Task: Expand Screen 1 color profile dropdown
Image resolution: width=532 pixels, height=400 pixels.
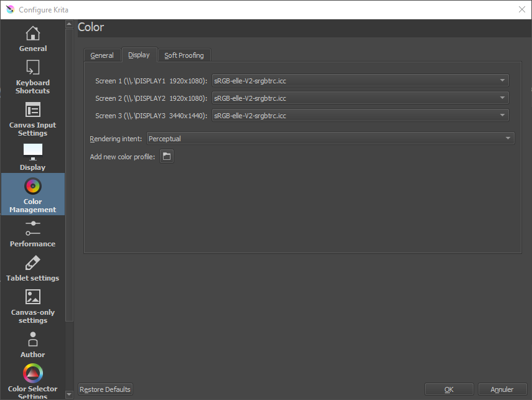Action: click(x=360, y=81)
